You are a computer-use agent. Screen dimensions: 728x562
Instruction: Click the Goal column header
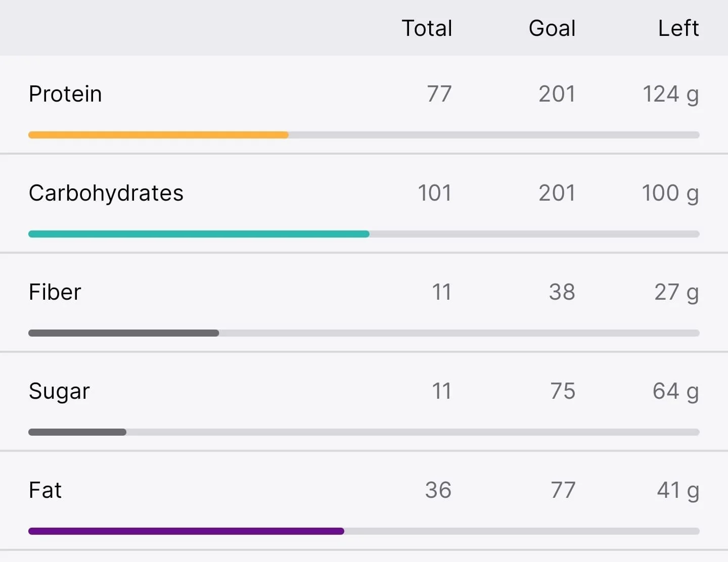(x=552, y=28)
